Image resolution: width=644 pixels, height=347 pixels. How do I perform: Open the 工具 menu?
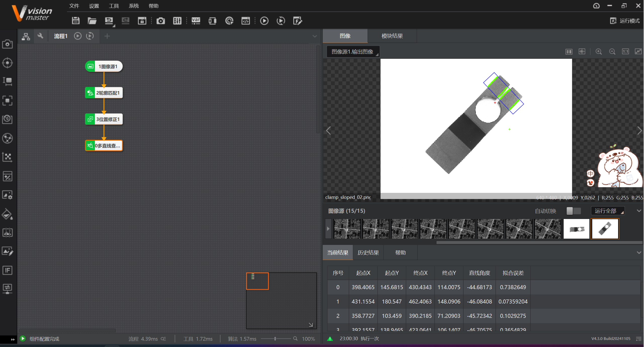[114, 6]
